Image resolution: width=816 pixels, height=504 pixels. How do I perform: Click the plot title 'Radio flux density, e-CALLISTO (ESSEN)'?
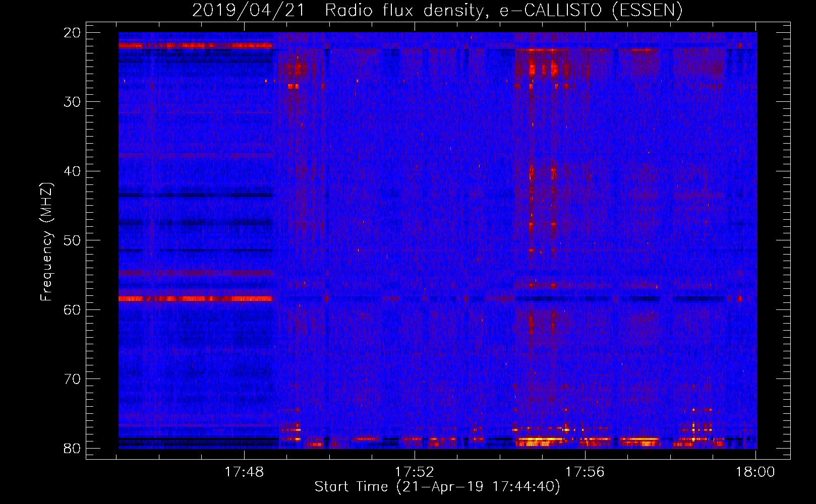(503, 10)
